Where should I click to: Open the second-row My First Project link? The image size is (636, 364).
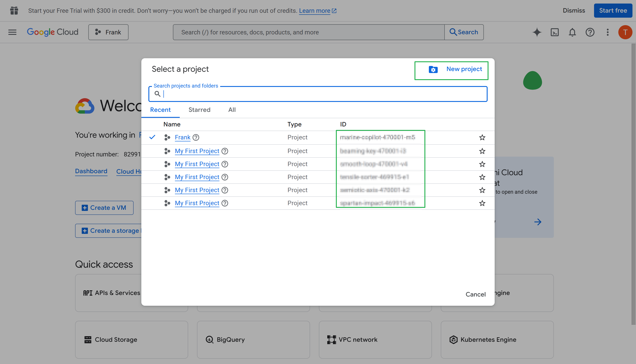pos(197,151)
